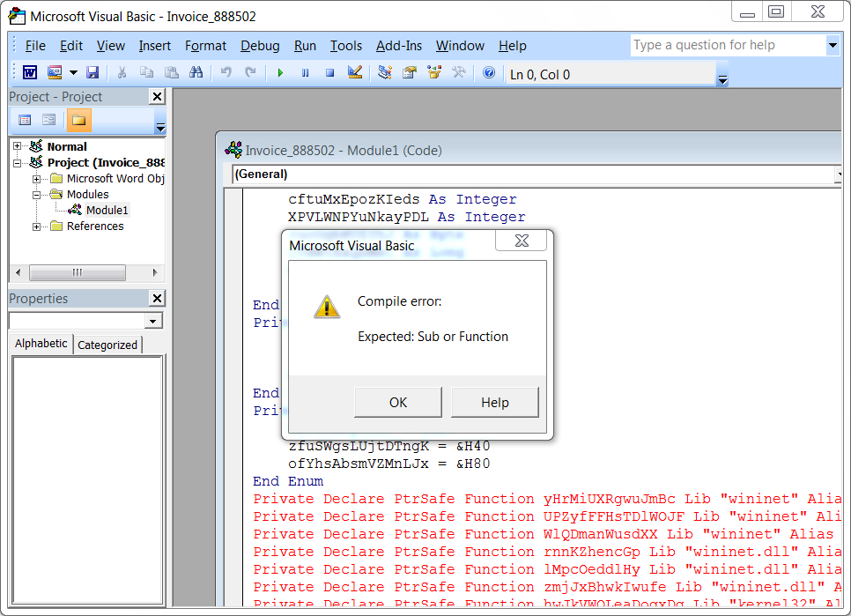
Task: Click OK in the compile error dialog
Action: pos(398,402)
